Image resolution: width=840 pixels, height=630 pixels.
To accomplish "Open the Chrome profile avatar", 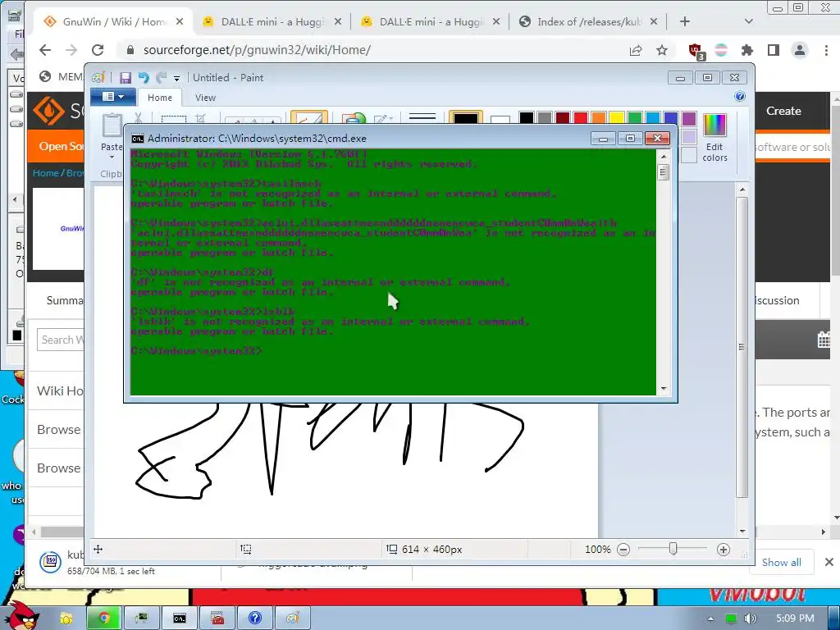I will point(800,50).
